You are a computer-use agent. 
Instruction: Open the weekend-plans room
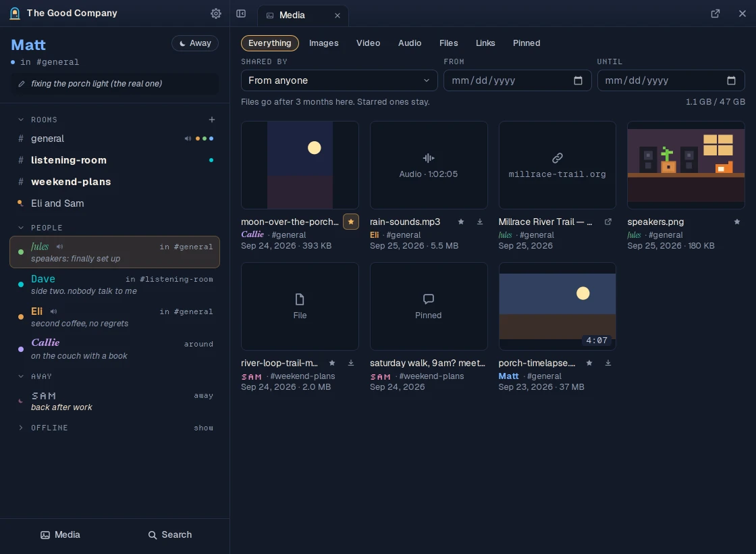pos(115,182)
